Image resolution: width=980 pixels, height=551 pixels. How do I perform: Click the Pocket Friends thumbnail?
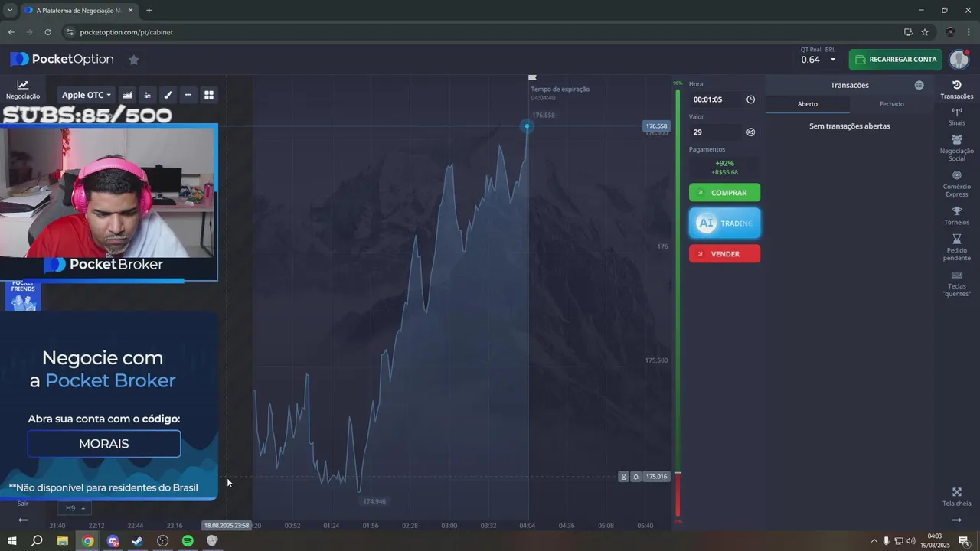point(22,295)
